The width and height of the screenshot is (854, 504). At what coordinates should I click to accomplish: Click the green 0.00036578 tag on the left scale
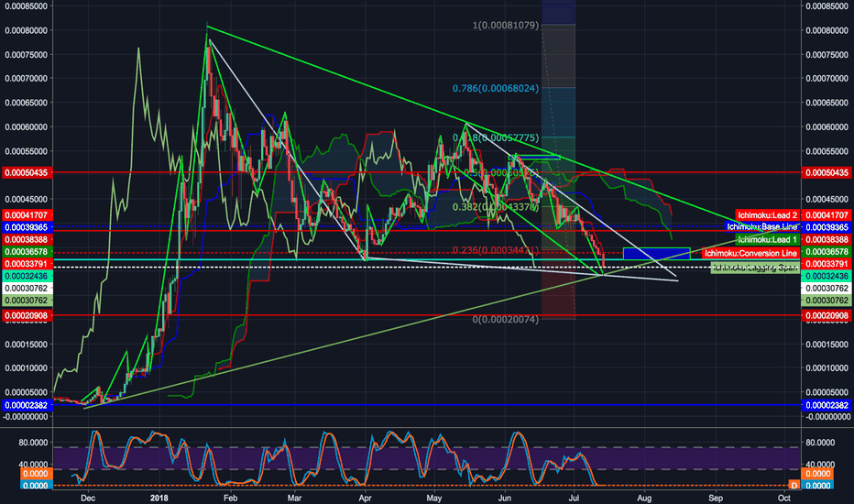coord(27,252)
